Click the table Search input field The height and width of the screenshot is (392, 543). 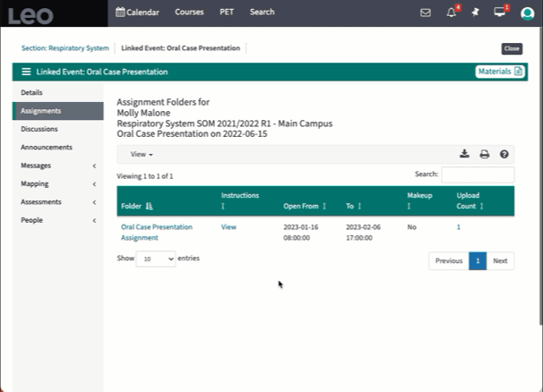tap(478, 175)
